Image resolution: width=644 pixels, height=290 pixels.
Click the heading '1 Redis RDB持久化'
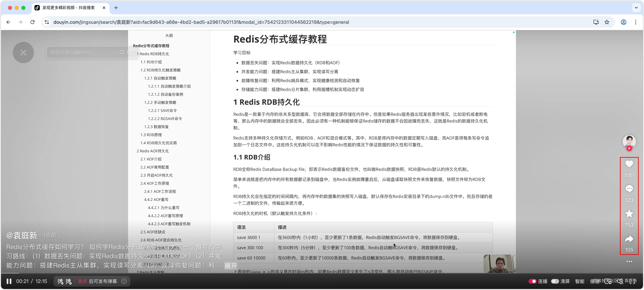(x=266, y=102)
